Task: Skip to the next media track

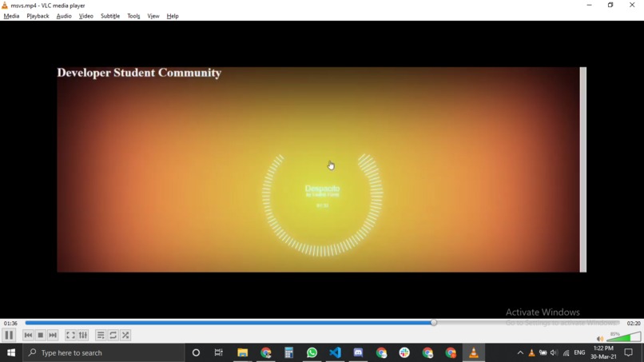Action: click(53, 336)
